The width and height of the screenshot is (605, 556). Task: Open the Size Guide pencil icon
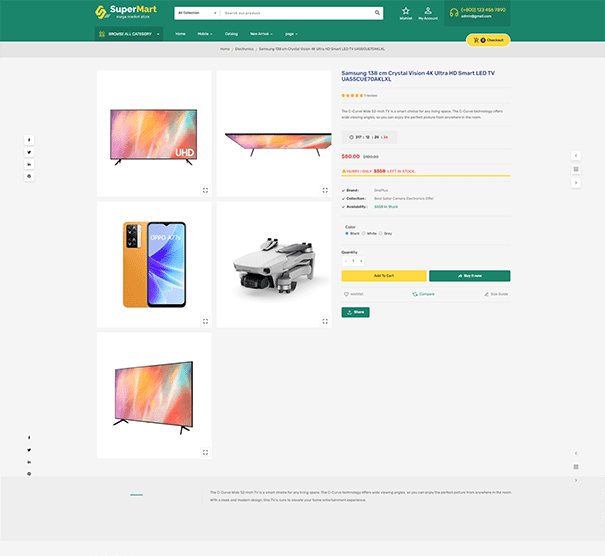point(486,294)
